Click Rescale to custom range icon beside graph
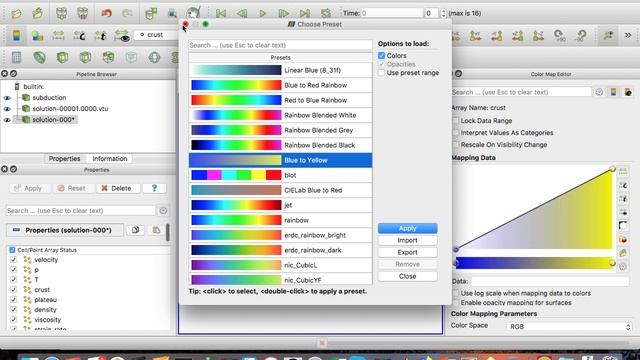This screenshot has width=640, height=360. tap(623, 185)
